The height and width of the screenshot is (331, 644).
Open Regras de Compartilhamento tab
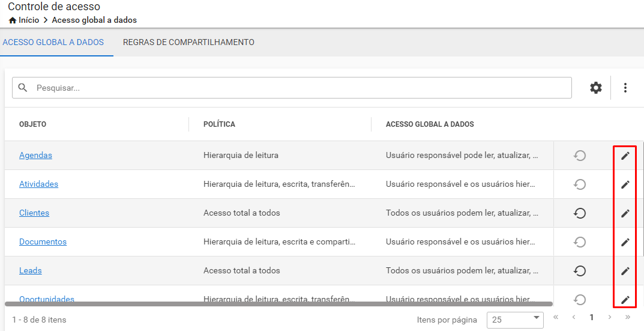click(x=188, y=42)
